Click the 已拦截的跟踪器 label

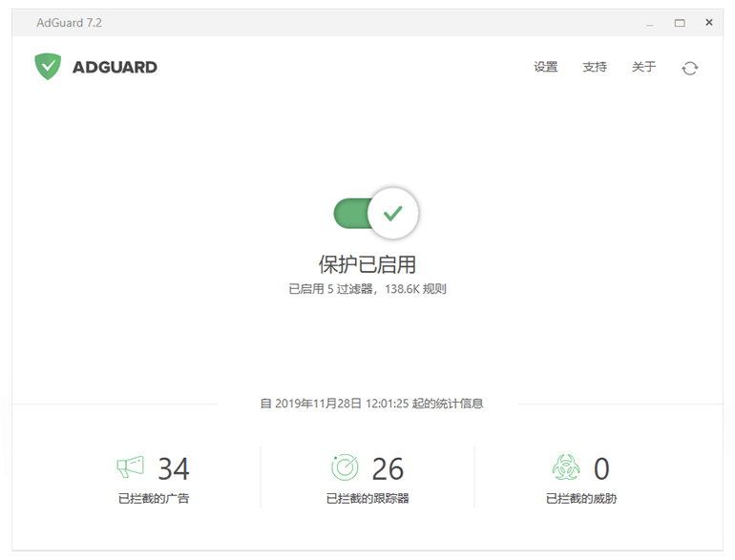click(367, 498)
